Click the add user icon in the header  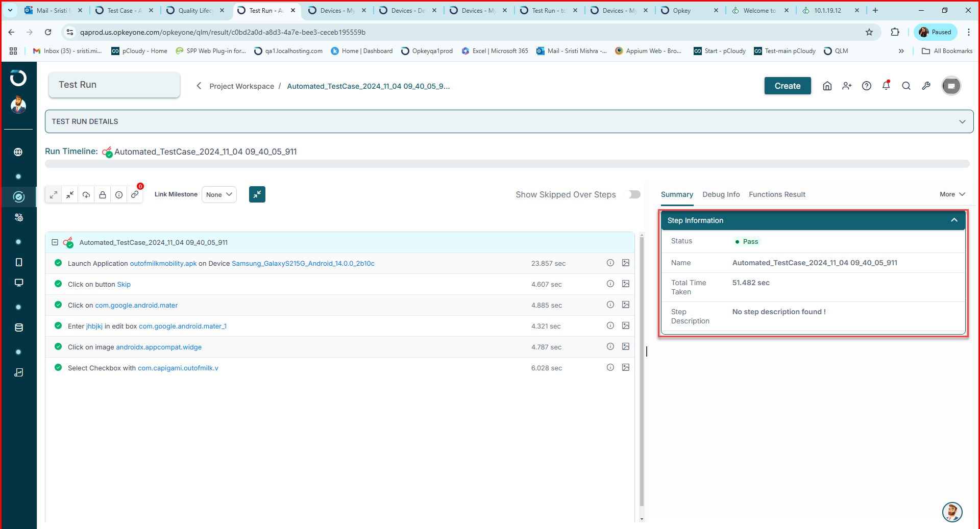coord(847,86)
